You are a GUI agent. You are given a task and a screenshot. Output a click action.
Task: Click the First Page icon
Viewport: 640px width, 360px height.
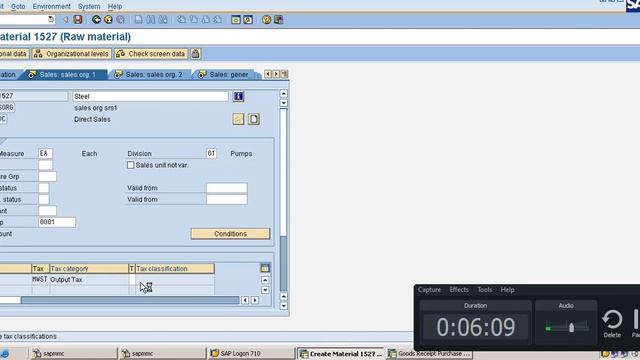click(x=181, y=20)
